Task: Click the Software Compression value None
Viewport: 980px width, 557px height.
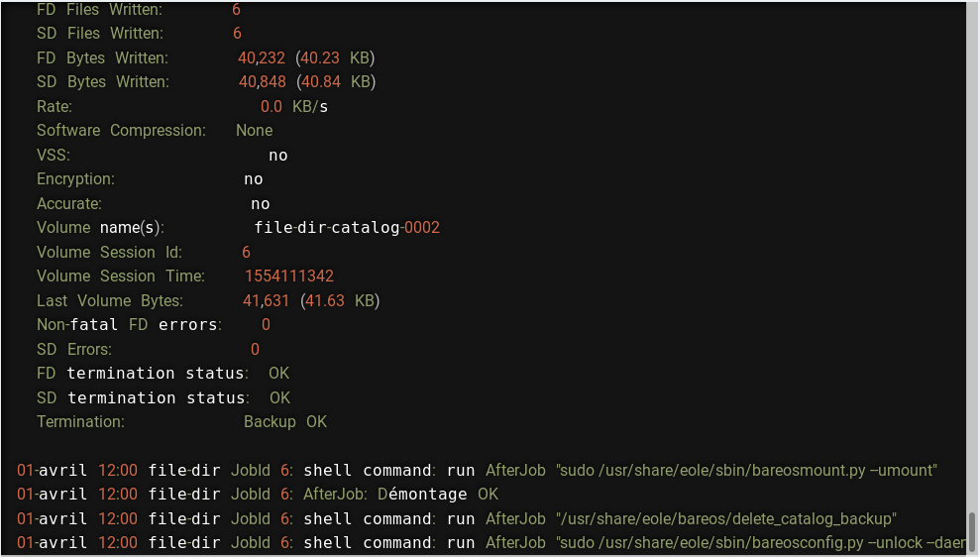Action: coord(254,131)
